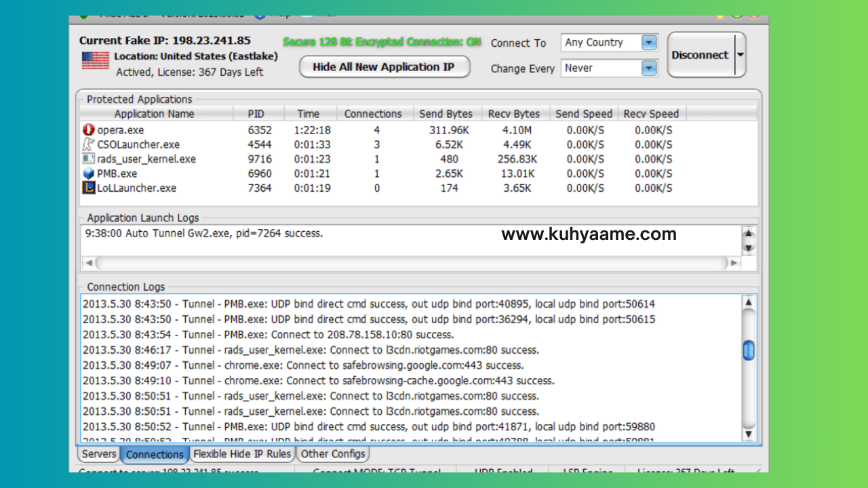Sort by Application Name column header
868x488 pixels.
(x=155, y=114)
